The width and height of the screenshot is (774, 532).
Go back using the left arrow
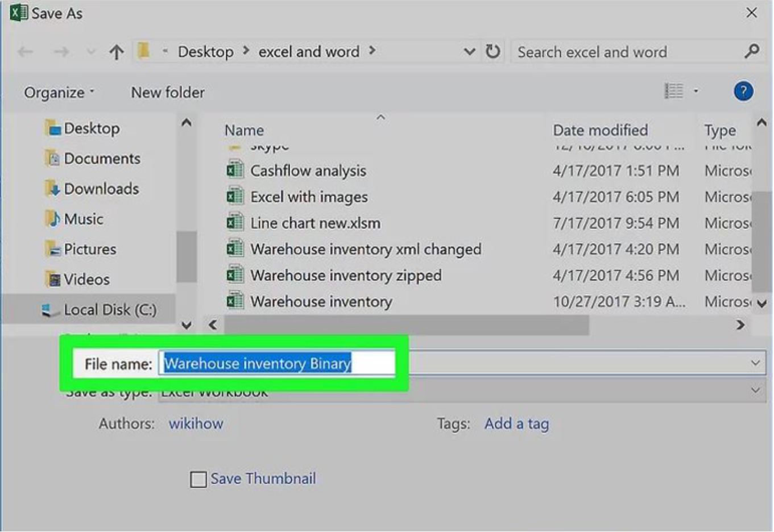25,52
